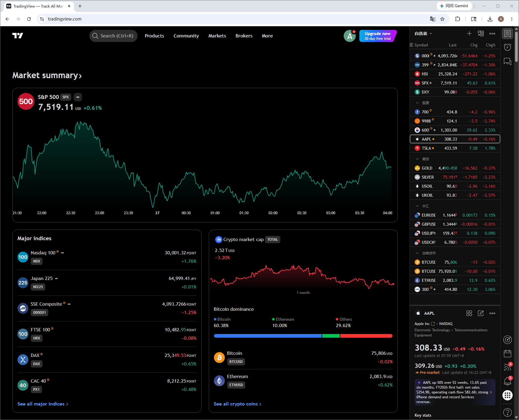Click the S&P 500 minus toggle button
Screen dimensions: 519x420
[x=78, y=97]
